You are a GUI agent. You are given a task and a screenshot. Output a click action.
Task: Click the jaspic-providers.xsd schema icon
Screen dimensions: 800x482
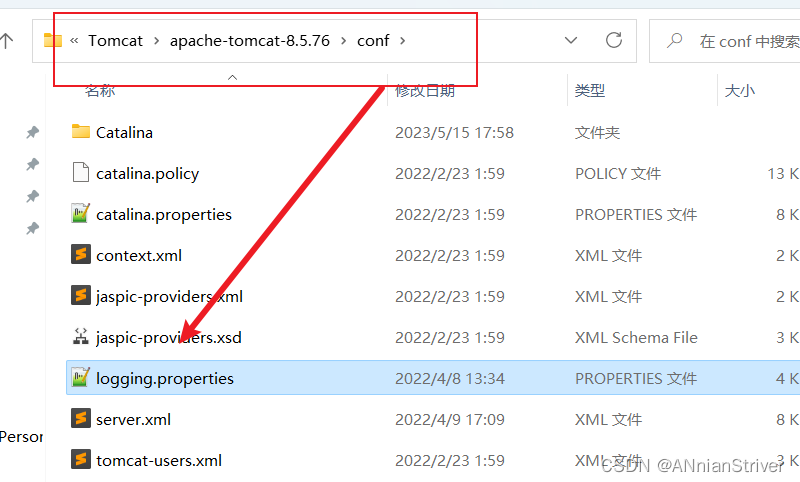click(81, 336)
